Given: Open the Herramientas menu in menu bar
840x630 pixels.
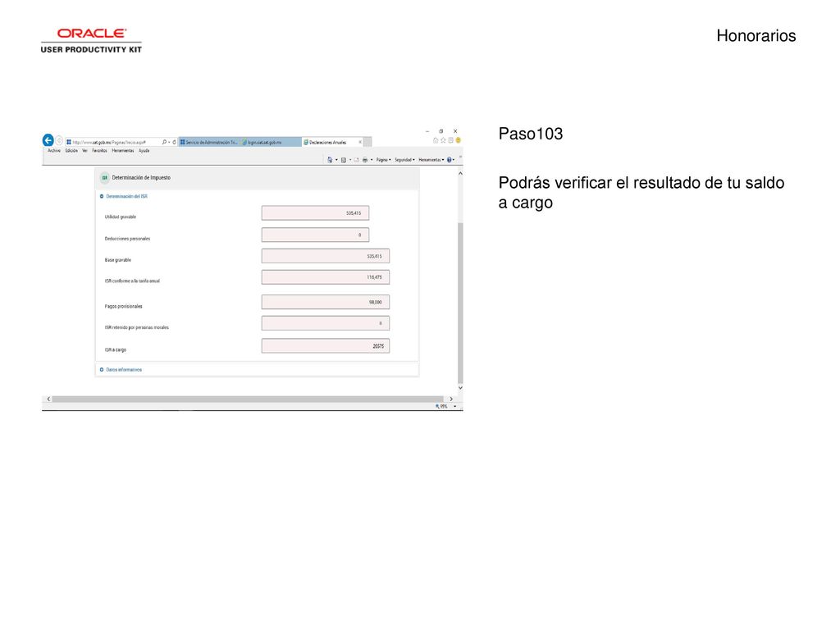Looking at the screenshot, I should tap(123, 151).
